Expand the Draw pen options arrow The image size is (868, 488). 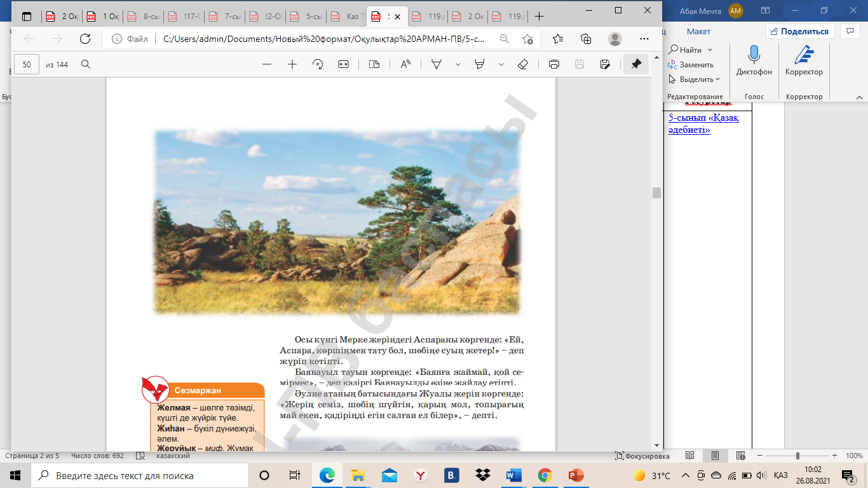458,64
